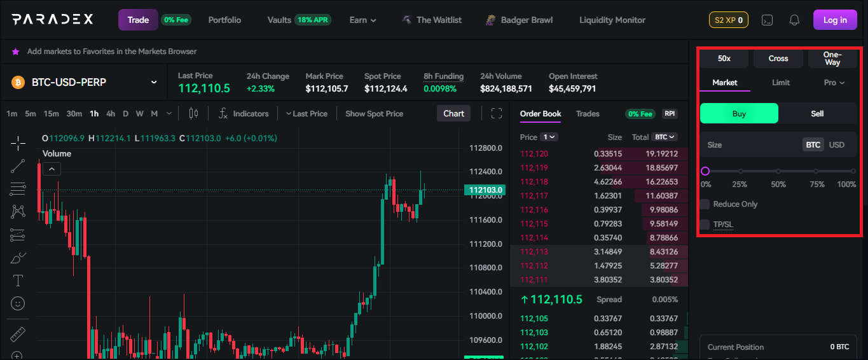Select the crosshair cursor tool
The image size is (868, 360).
(x=18, y=142)
